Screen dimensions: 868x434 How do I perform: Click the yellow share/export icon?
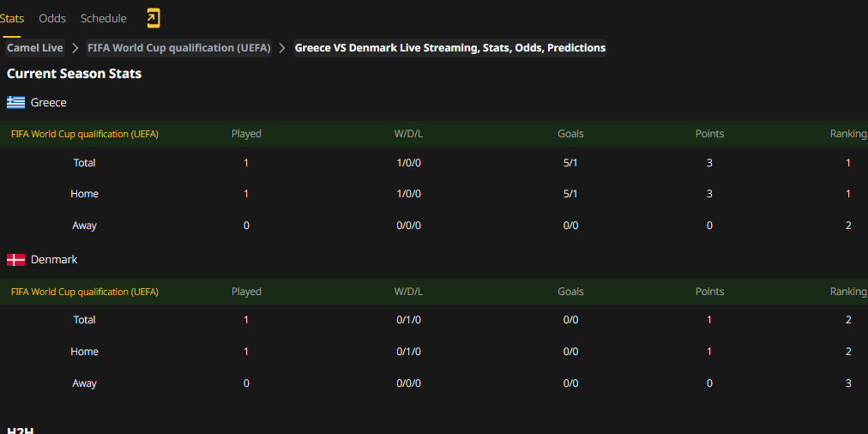(154, 18)
